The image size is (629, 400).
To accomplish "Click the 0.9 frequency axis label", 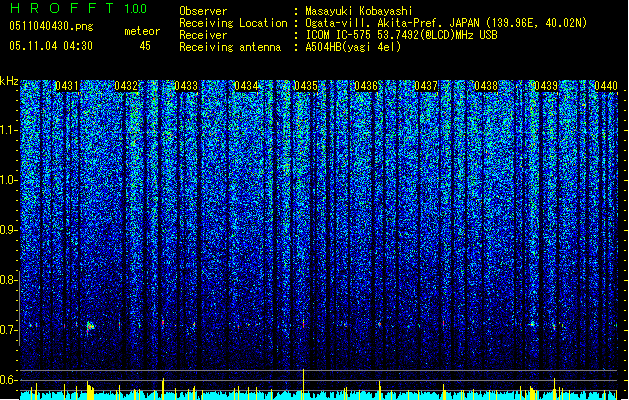I will (8, 230).
